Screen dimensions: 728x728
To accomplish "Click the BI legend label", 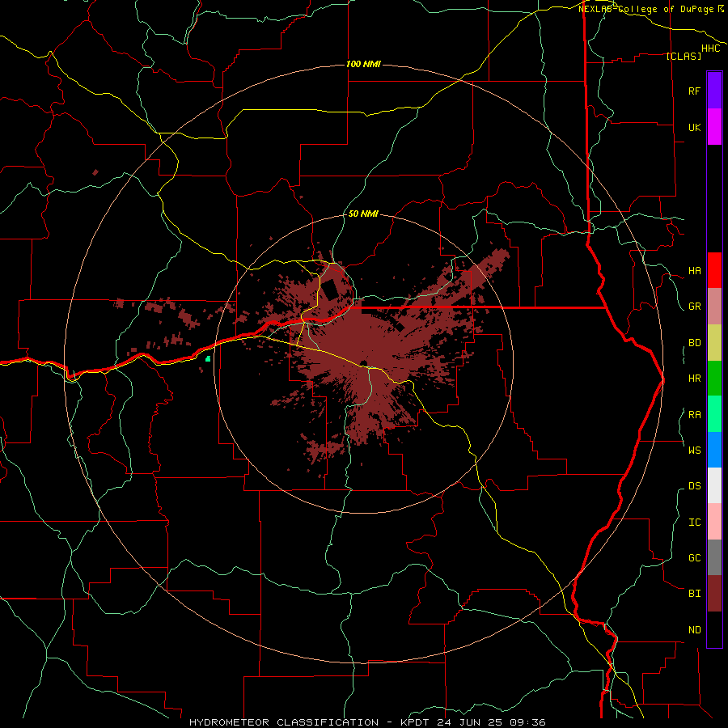I will [x=694, y=594].
